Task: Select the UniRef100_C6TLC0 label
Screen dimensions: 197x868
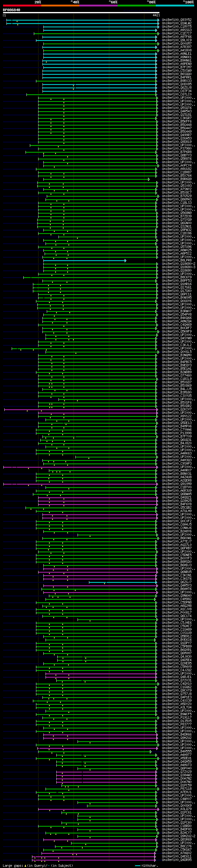Action: pos(177,94)
